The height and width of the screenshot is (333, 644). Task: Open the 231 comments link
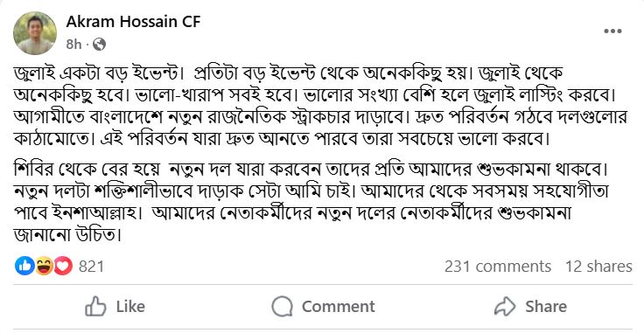click(x=497, y=267)
